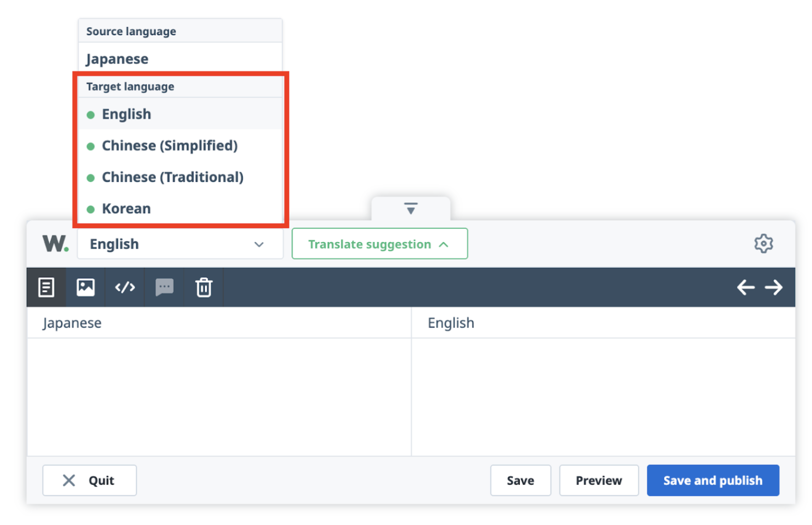
Task: Open the HTML code editor icon
Action: pos(125,287)
